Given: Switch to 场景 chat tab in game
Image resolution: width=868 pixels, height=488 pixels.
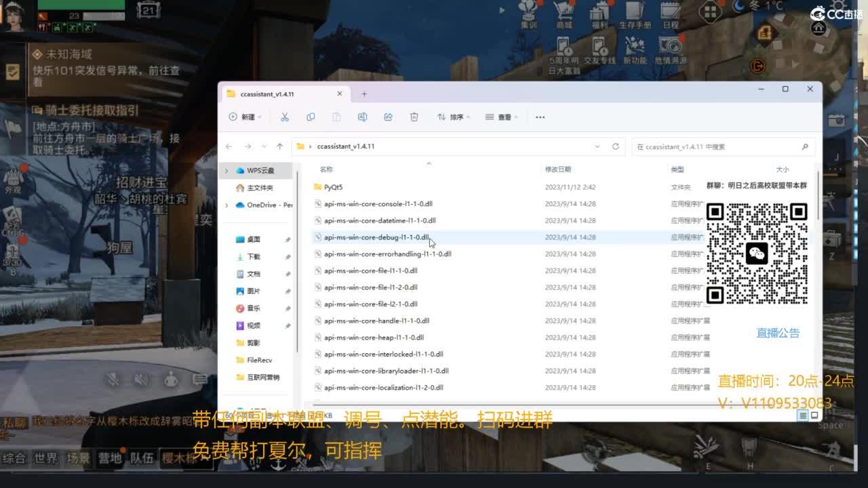Looking at the screenshot, I should coord(78,458).
